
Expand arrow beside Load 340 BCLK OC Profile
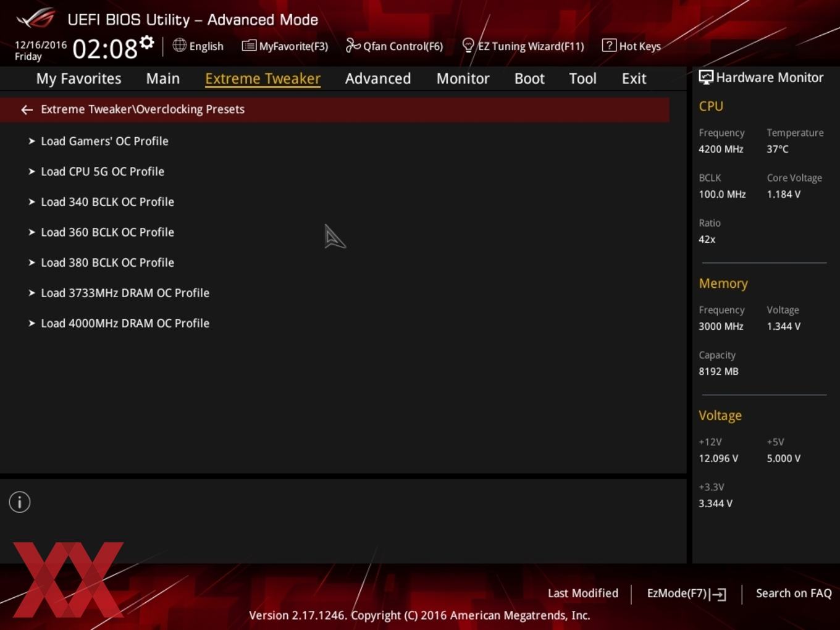(31, 201)
